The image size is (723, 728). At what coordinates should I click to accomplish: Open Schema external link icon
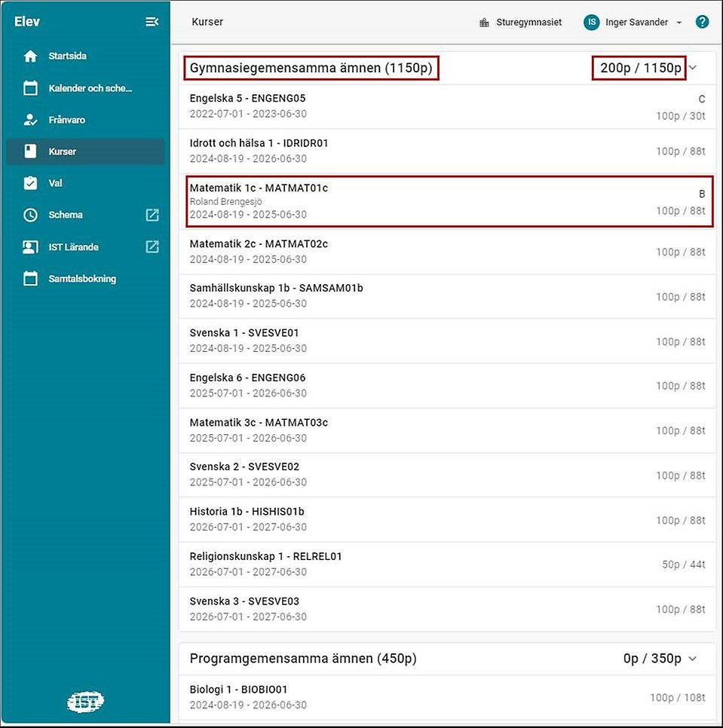[x=152, y=215]
